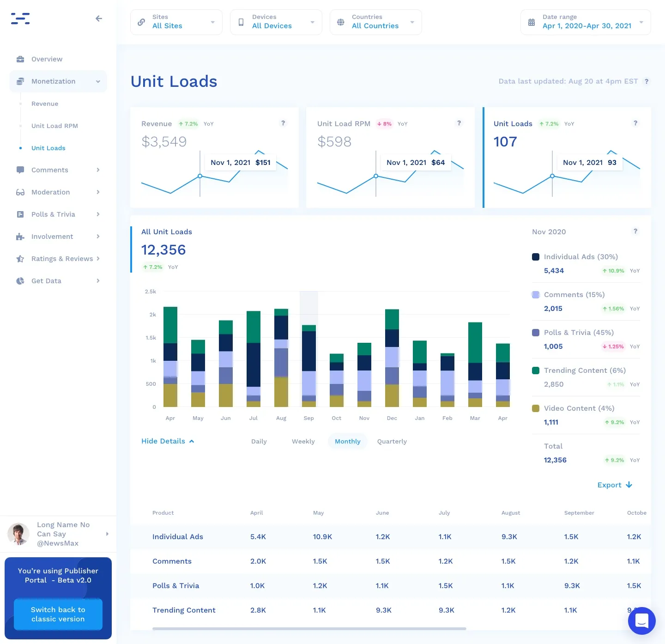The width and height of the screenshot is (665, 644).
Task: Collapse chart details with Hide Details
Action: point(168,441)
